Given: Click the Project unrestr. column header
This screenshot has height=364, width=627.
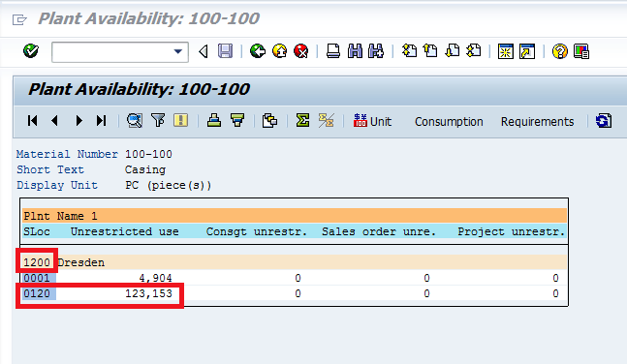Looking at the screenshot, I should coord(511,231).
